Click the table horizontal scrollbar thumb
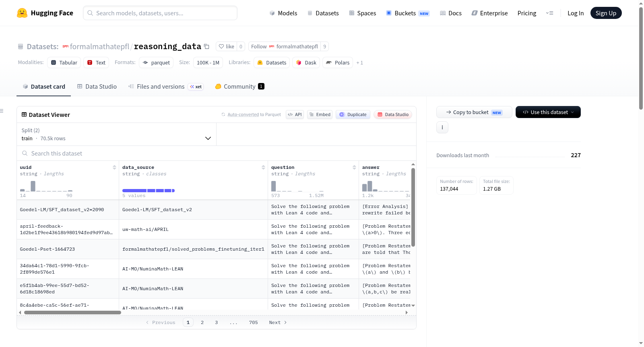This screenshot has height=347, width=644. [x=72, y=312]
